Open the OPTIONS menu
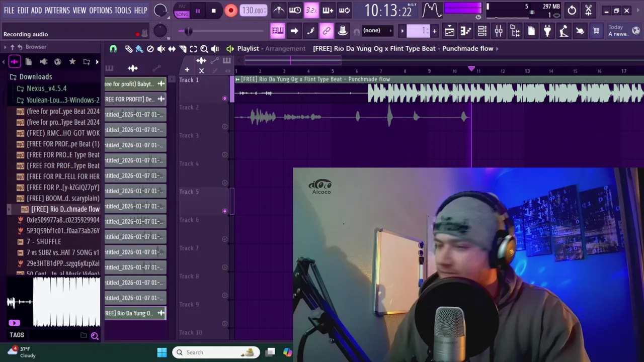This screenshot has height=362, width=644. tap(101, 10)
